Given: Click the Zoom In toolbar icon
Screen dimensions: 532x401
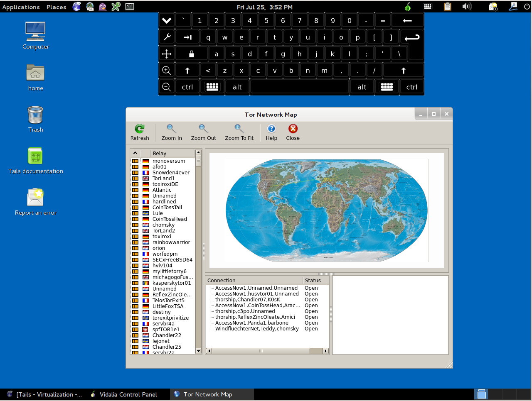Looking at the screenshot, I should (171, 132).
